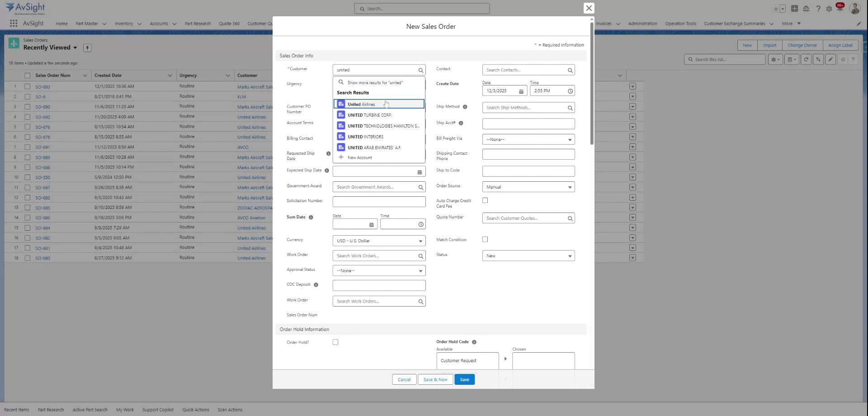Open the notifications bell
868x416 pixels.
pos(840,8)
